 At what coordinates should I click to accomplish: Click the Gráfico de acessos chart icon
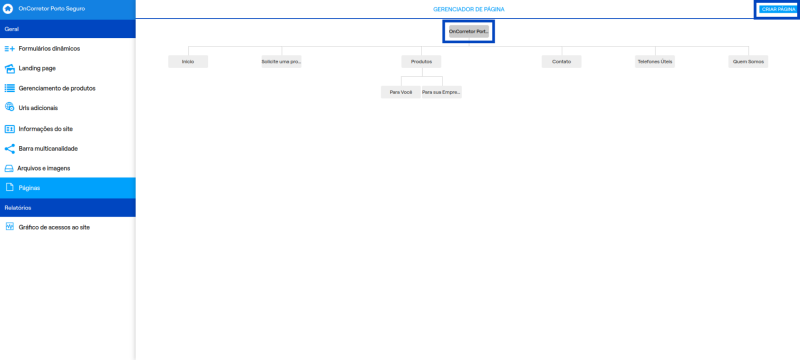(9, 227)
